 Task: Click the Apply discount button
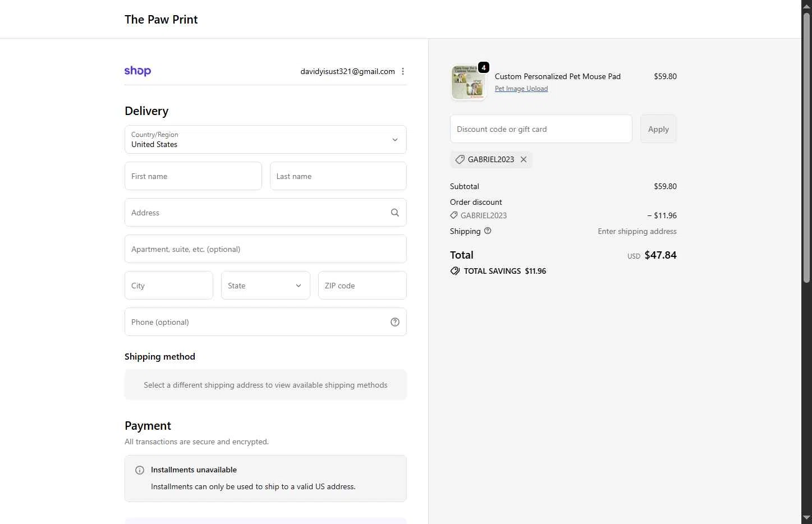[658, 129]
